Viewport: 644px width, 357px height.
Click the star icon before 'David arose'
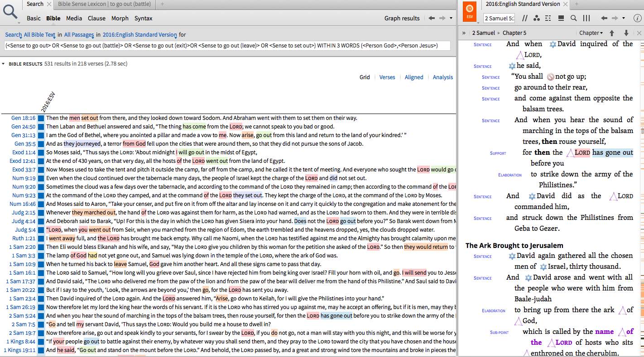(528, 277)
